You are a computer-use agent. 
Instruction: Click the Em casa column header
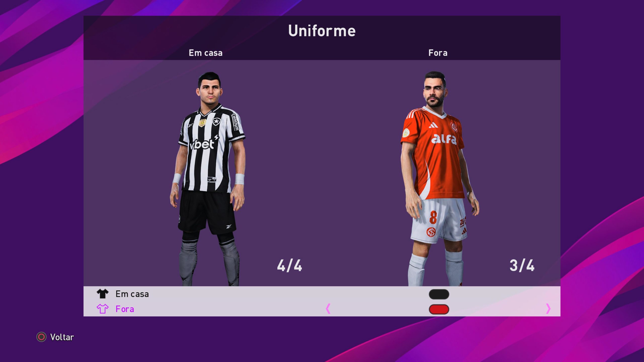[x=206, y=53]
